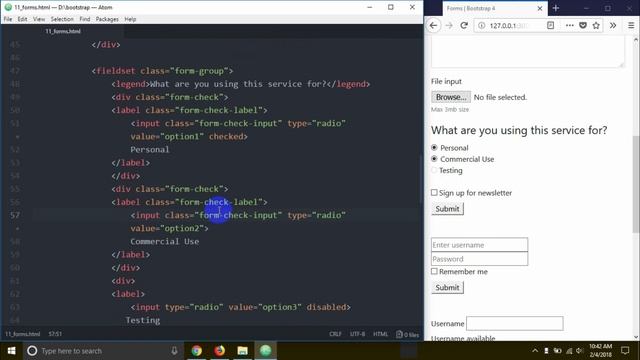Screen dimensions: 640x360
Task: Reload the page in Firefox
Action: [x=464, y=25]
